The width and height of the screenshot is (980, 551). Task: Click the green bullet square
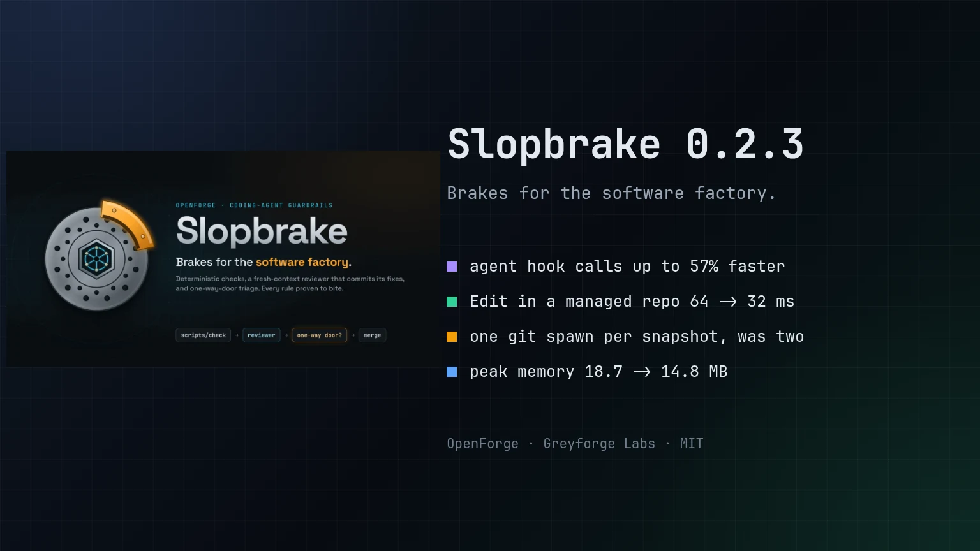(452, 302)
